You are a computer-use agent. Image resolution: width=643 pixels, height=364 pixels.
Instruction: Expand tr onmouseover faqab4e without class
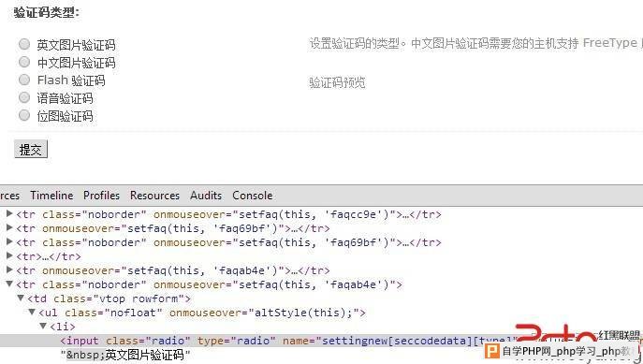(x=9, y=269)
